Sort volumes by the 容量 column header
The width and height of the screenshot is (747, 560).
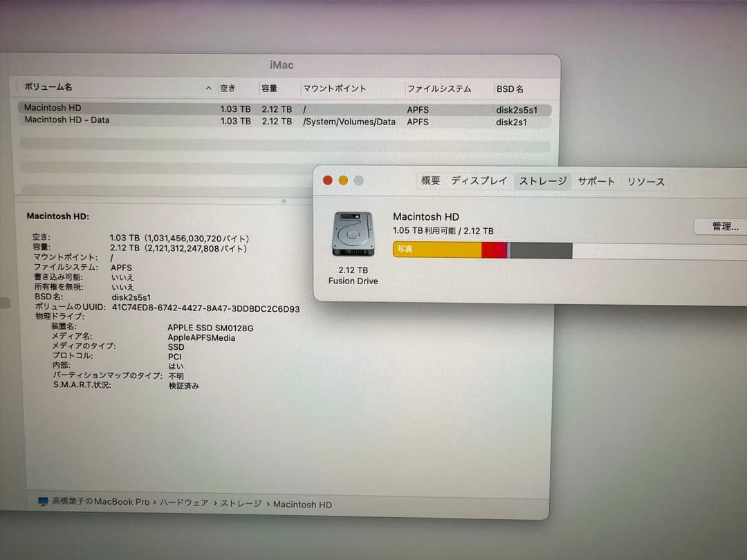coord(271,88)
